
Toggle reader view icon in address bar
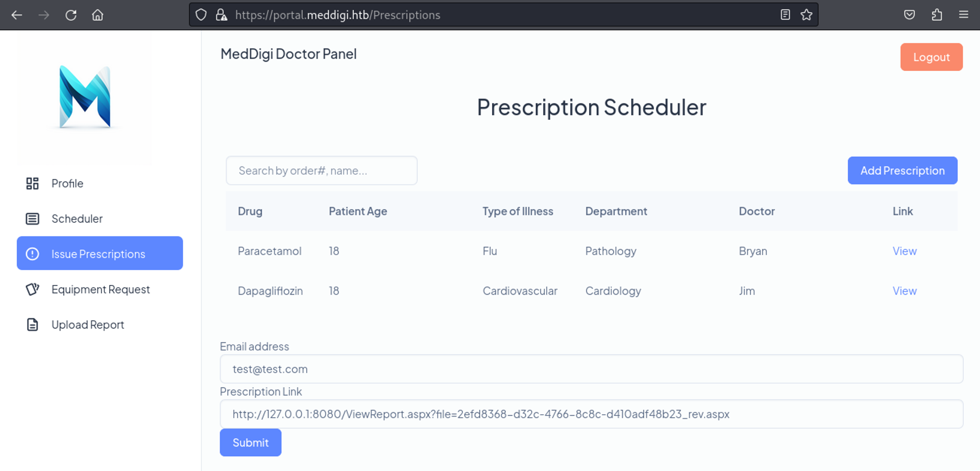785,15
